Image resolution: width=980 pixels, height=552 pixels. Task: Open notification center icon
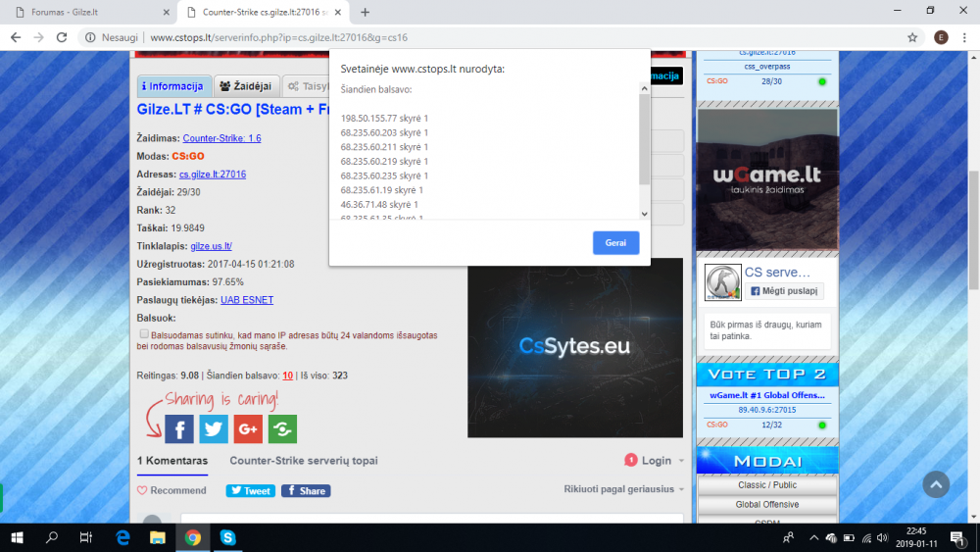coord(958,537)
